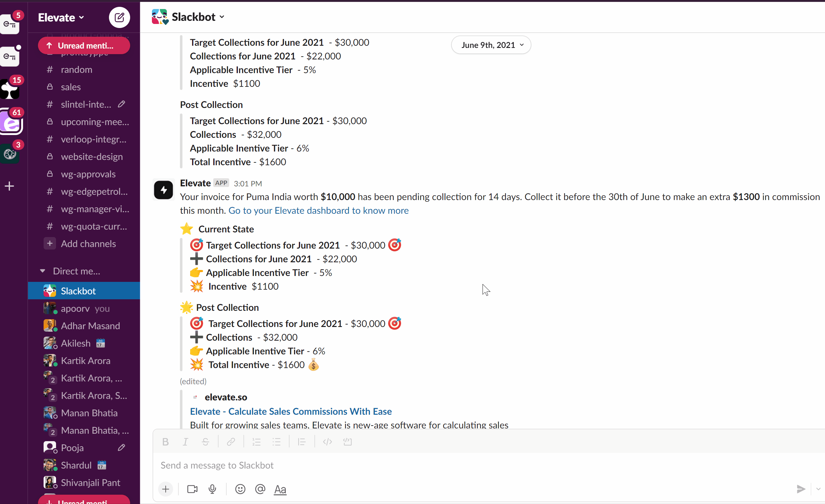Send the message with arrow icon

tap(801, 489)
